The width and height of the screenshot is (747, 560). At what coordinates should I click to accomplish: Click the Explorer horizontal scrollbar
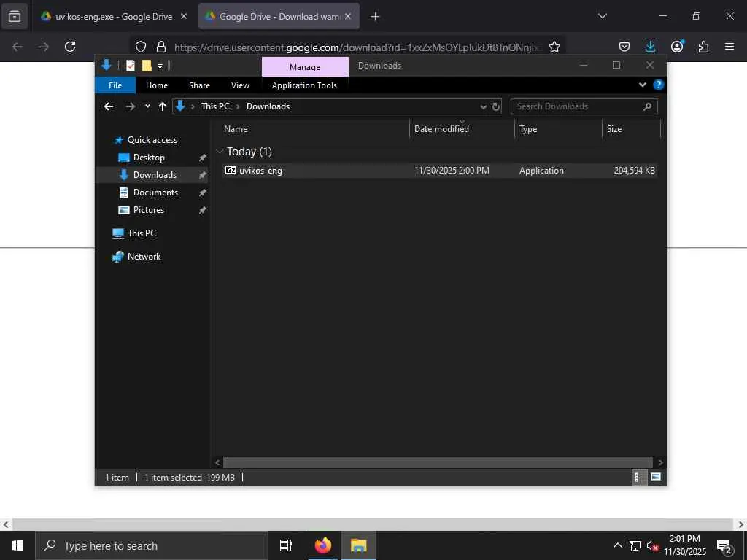click(x=438, y=462)
